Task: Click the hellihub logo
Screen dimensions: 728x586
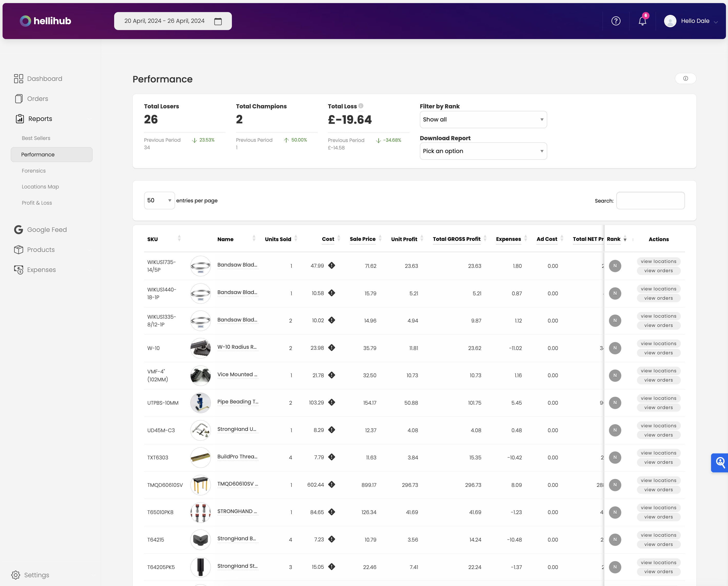Action: (x=45, y=21)
